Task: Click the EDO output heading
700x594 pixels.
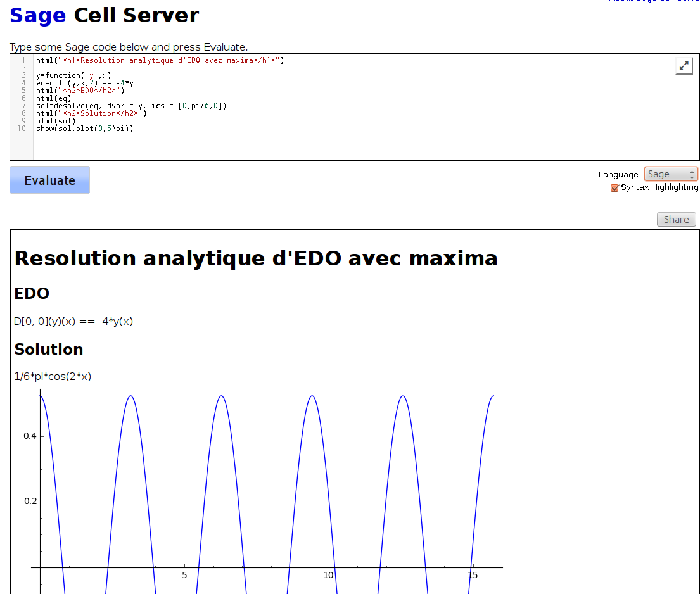Action: (32, 293)
